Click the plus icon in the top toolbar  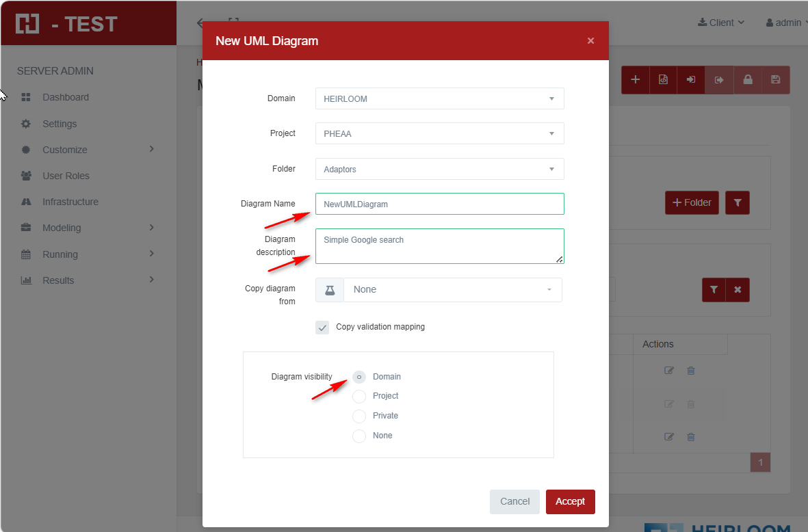[x=635, y=80]
